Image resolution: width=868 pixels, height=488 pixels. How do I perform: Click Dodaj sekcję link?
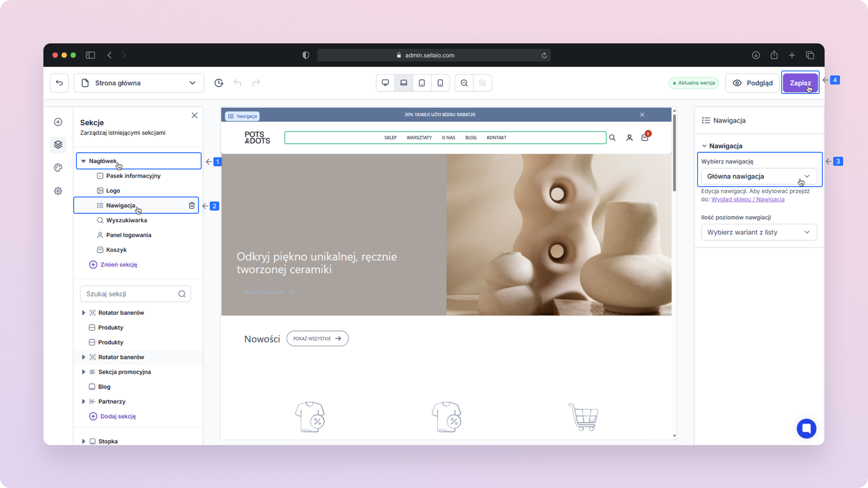113,416
